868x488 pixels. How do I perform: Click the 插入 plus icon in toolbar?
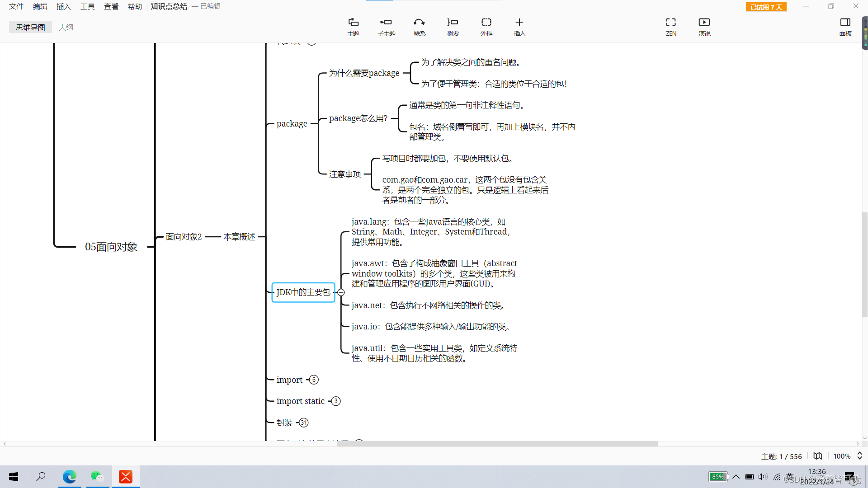click(x=519, y=27)
